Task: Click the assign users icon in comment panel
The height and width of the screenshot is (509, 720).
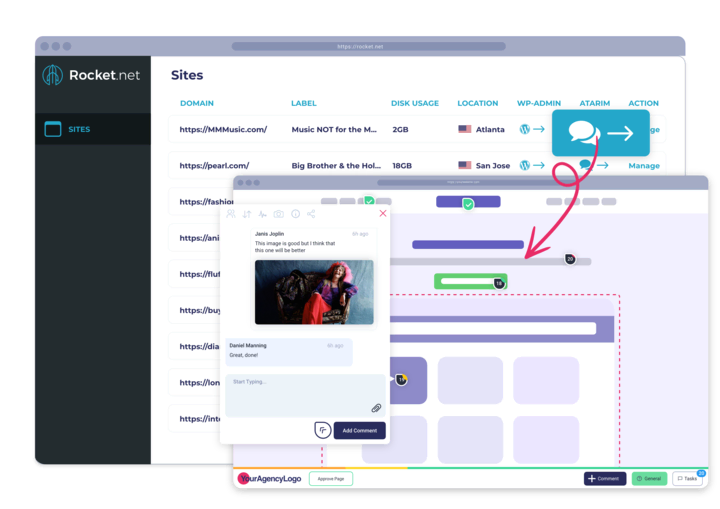Action: tap(231, 214)
